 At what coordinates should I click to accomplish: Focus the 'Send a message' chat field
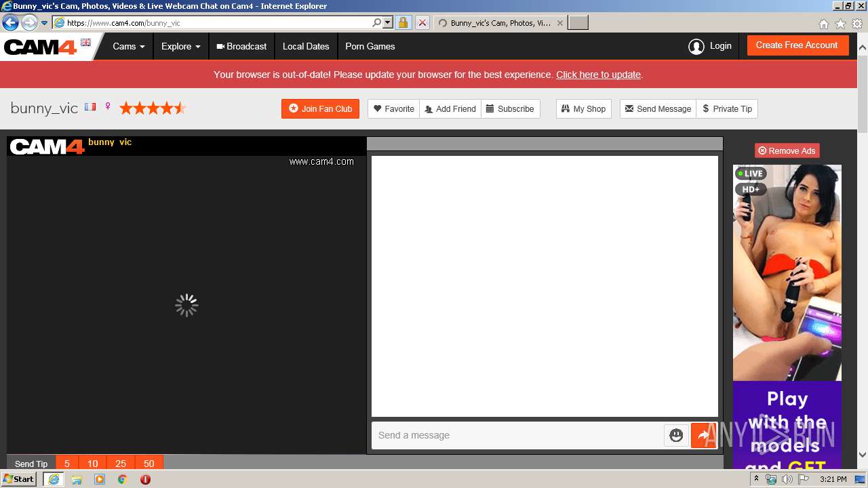pyautogui.click(x=517, y=435)
